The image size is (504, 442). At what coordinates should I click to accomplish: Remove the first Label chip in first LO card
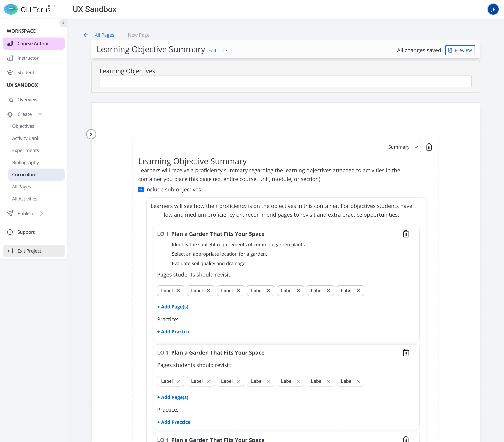click(x=178, y=291)
